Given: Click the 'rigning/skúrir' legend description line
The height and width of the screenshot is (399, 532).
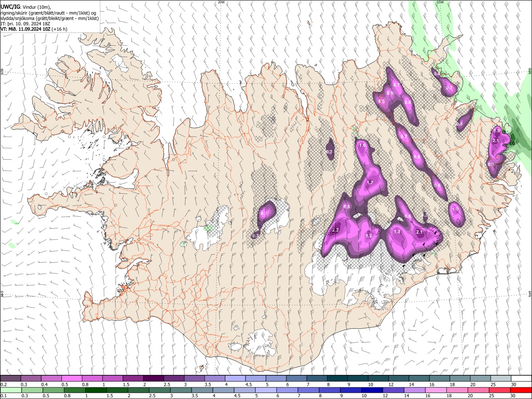Looking at the screenshot, I should click(x=48, y=13).
